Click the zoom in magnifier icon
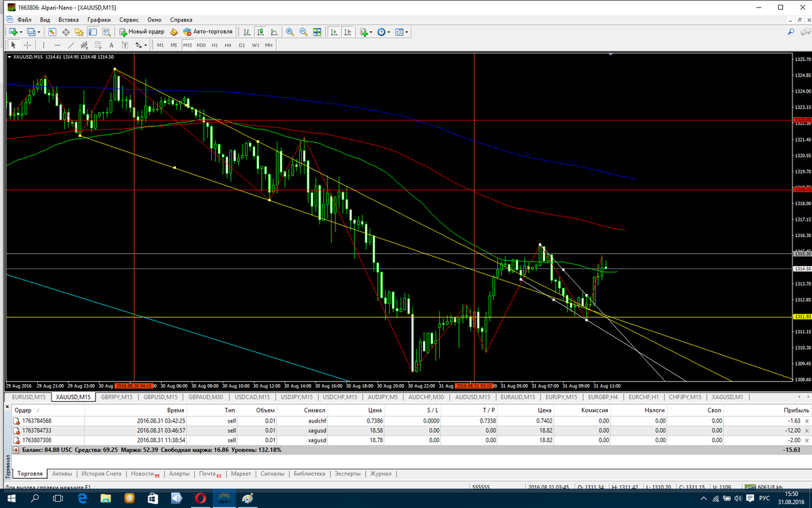Screen dimensions: 812x508 [290, 32]
